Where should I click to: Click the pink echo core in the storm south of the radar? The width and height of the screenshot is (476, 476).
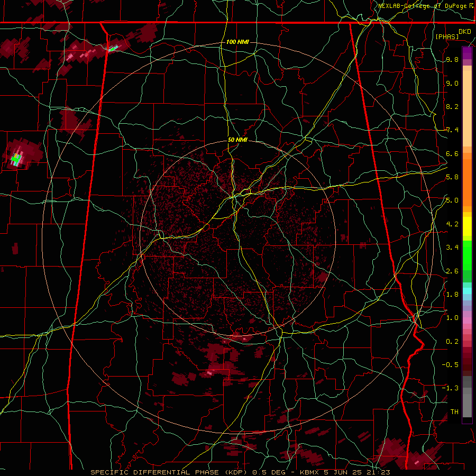(x=209, y=373)
